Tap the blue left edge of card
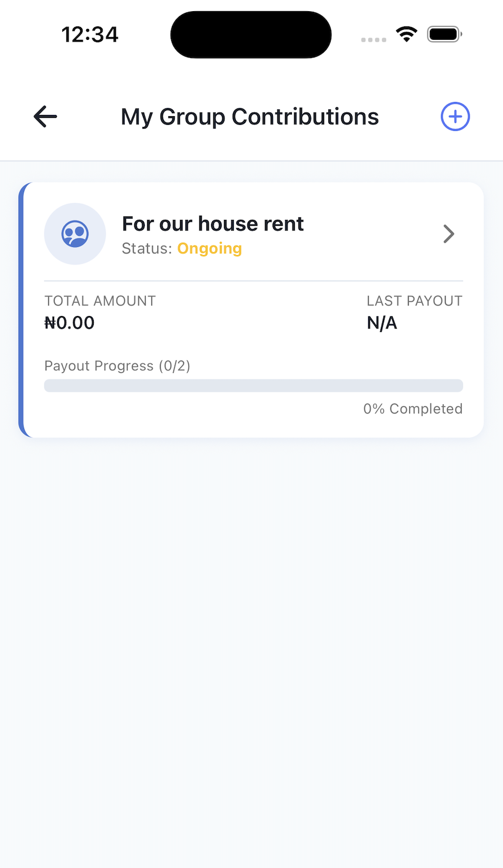 tap(21, 310)
